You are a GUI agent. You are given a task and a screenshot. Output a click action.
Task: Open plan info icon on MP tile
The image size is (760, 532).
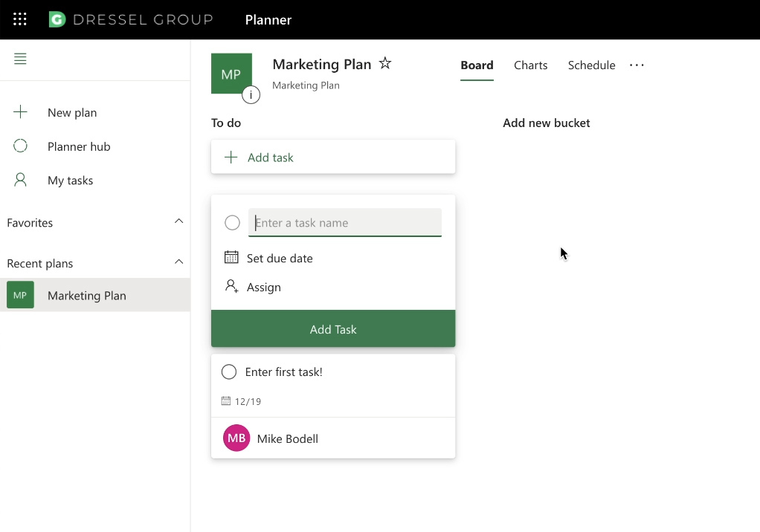(251, 95)
